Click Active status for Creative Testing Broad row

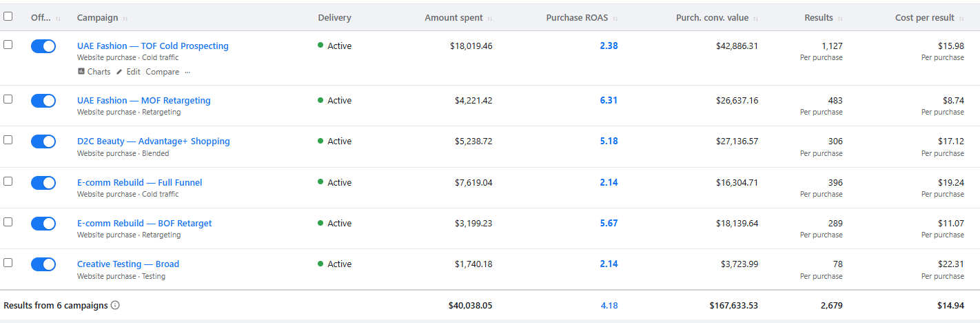click(x=334, y=264)
